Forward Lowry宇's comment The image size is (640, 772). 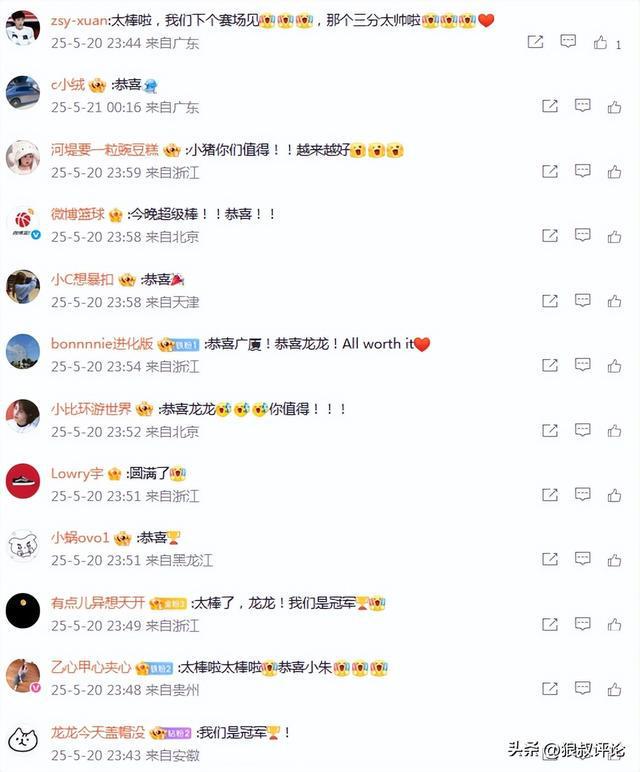point(549,495)
